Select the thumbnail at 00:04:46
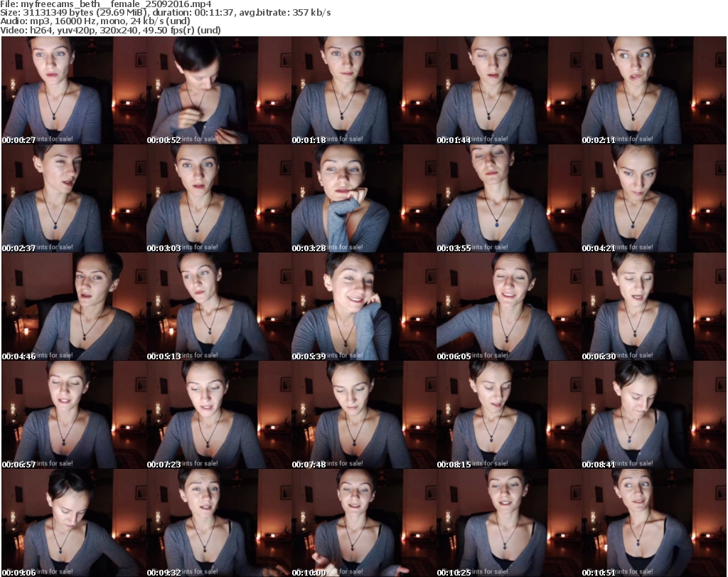 coord(74,307)
